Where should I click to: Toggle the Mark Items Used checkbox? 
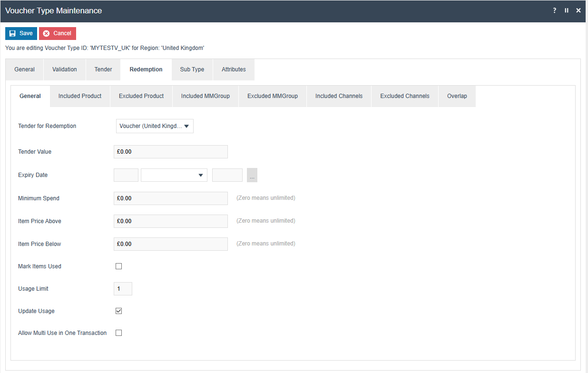119,266
